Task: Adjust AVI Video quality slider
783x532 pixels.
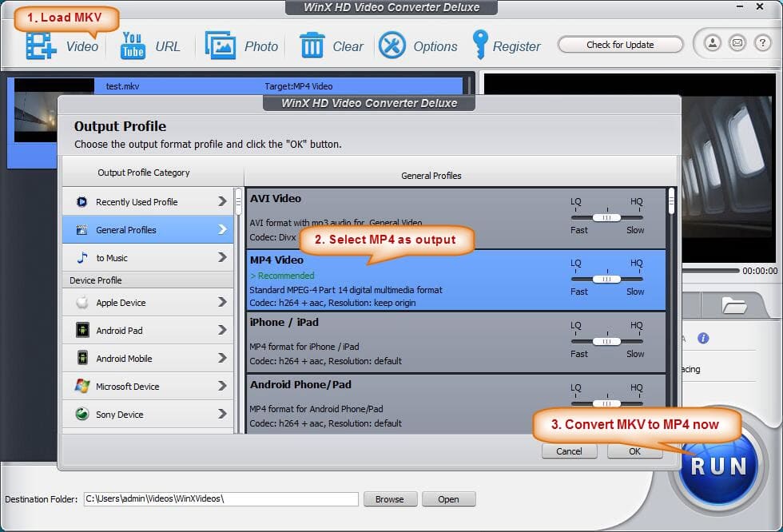Action: pos(606,217)
